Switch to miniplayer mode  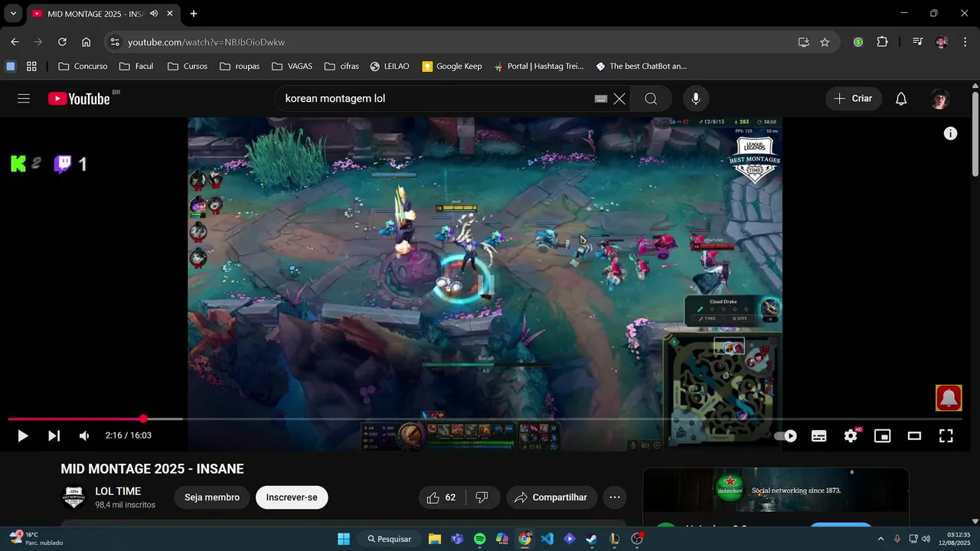tap(883, 435)
